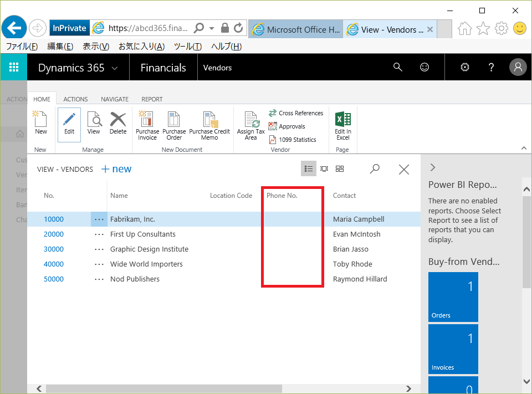
Task: Create a Purchase Invoice document
Action: [147, 125]
